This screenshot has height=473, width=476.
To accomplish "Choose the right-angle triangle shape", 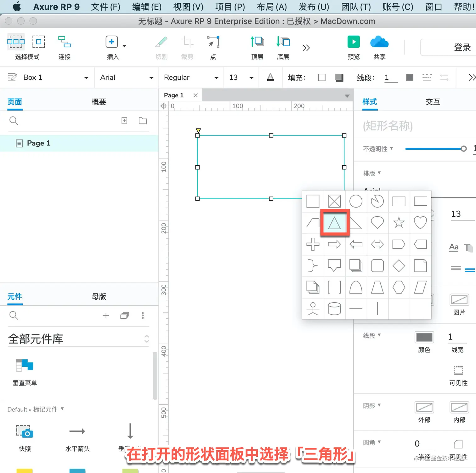I will click(x=356, y=223).
